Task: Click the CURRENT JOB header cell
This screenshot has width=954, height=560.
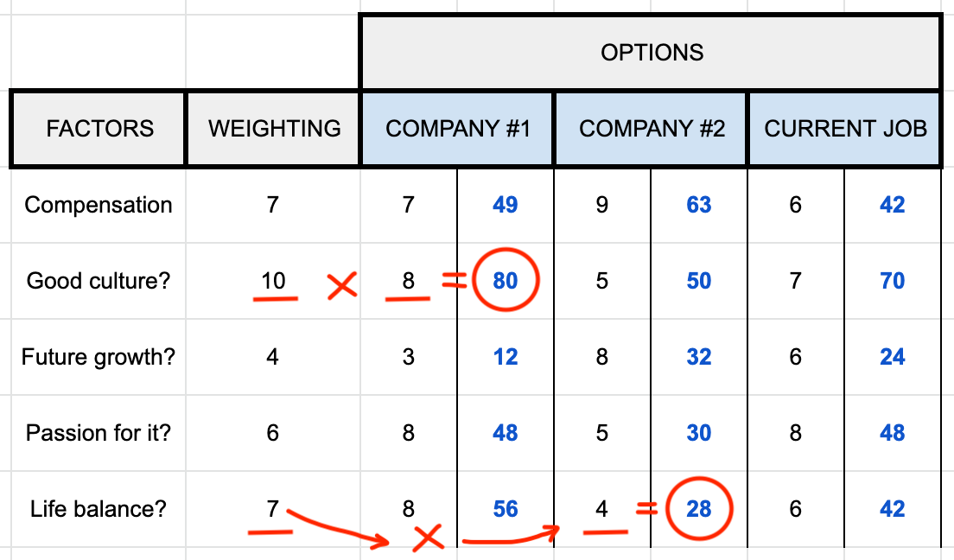Action: click(x=845, y=129)
